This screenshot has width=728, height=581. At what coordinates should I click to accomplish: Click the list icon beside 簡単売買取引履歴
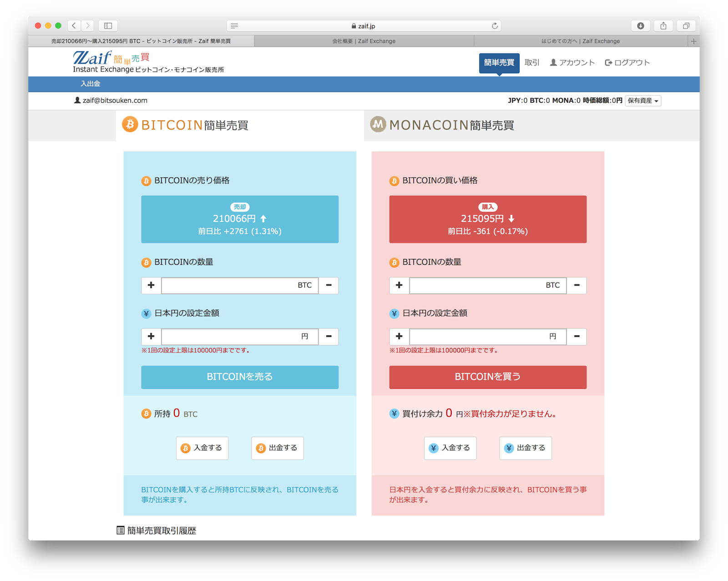(x=121, y=530)
